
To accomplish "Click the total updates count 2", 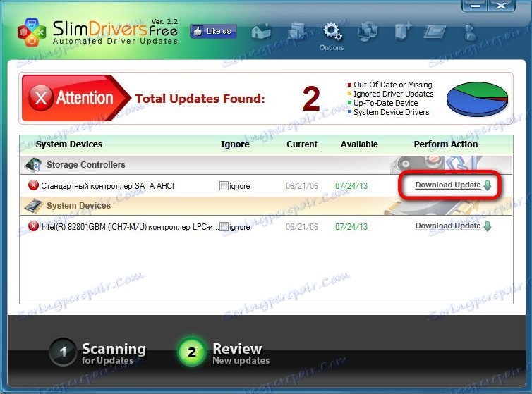I will click(x=311, y=99).
